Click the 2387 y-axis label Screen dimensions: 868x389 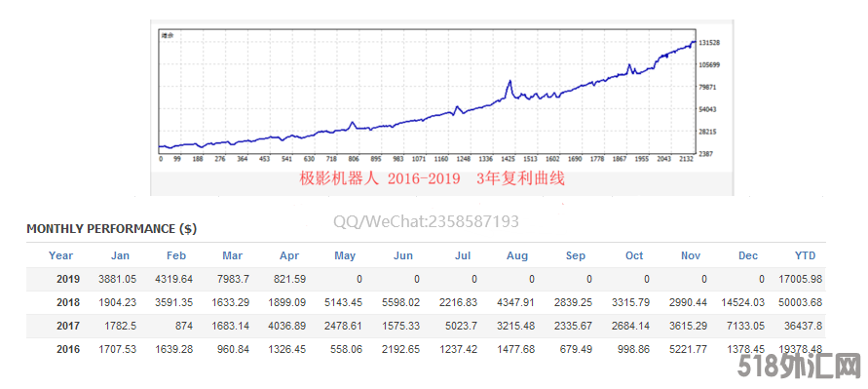point(706,153)
